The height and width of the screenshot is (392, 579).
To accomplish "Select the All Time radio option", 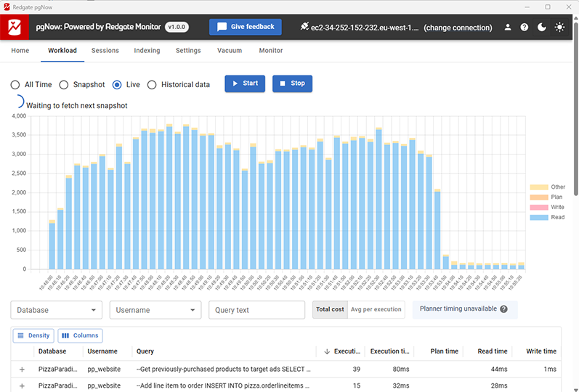I will click(15, 85).
